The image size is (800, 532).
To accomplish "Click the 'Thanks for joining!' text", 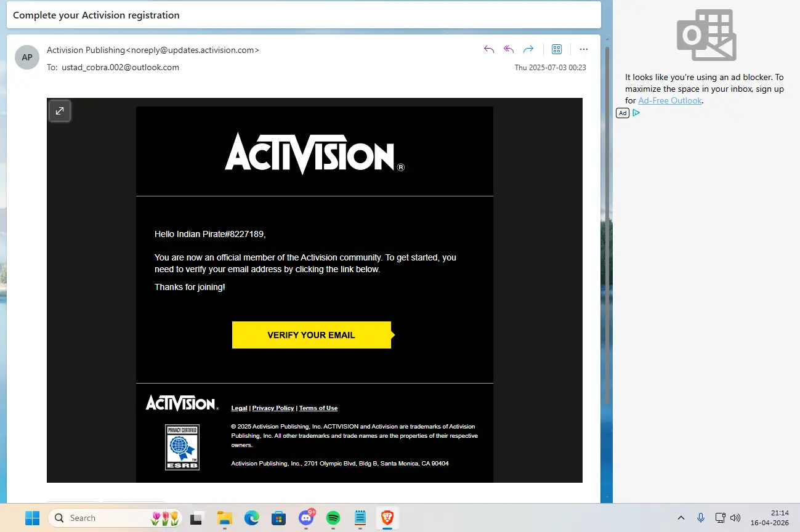I will (190, 287).
